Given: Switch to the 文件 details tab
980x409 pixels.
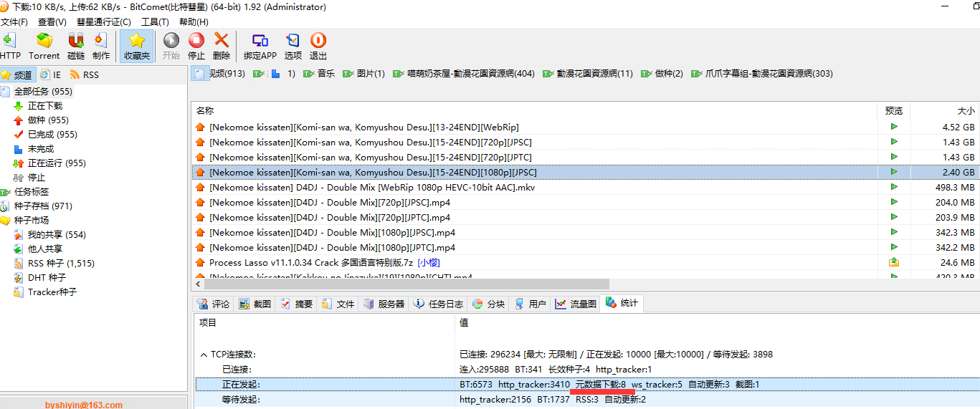Looking at the screenshot, I should 338,304.
